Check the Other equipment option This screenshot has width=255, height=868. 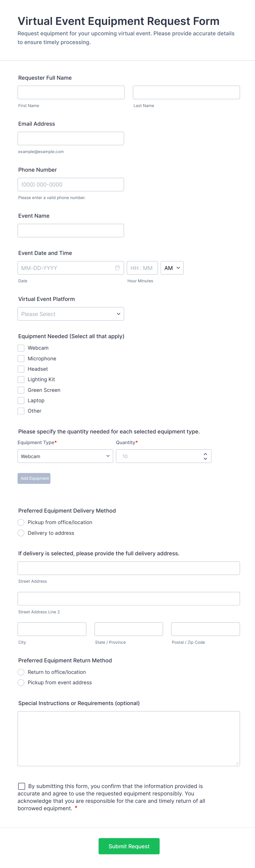click(21, 411)
